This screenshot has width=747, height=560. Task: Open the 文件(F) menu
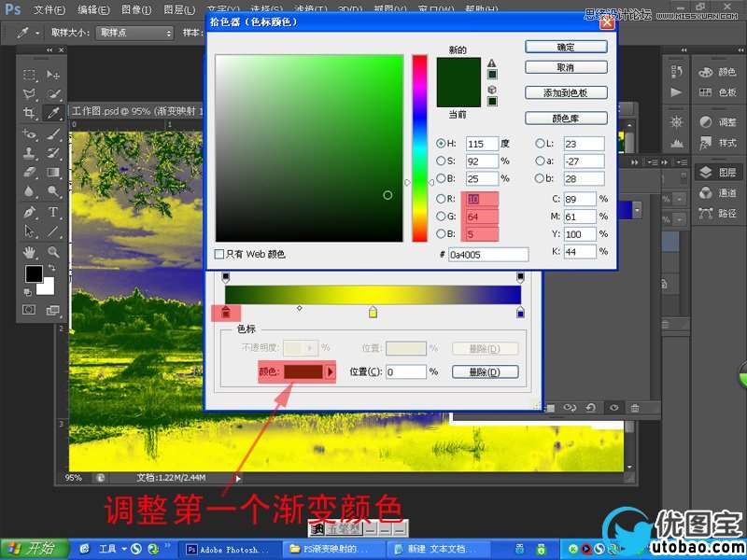coord(49,9)
